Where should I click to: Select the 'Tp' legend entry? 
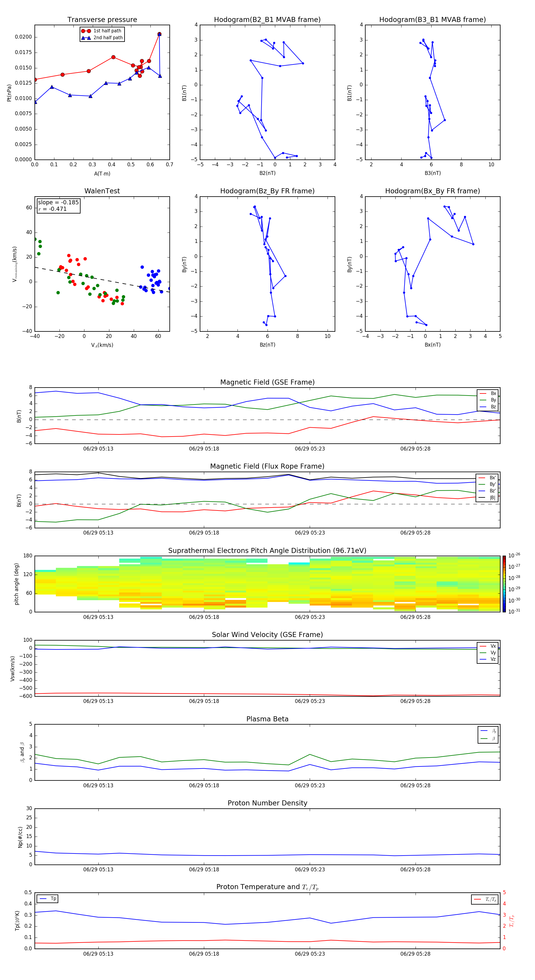click(x=48, y=899)
